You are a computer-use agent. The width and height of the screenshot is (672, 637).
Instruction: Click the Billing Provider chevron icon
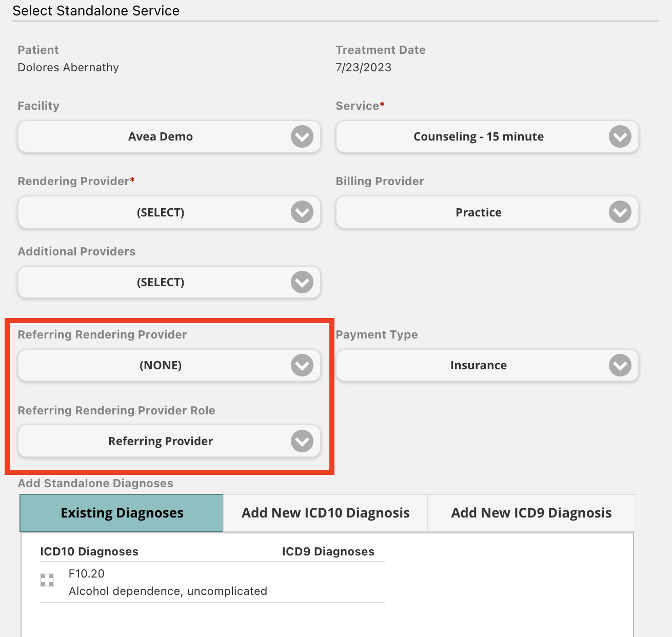point(619,212)
